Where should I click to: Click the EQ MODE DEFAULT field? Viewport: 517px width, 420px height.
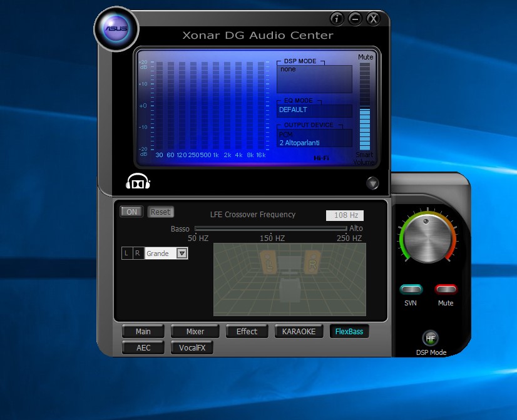click(x=315, y=110)
